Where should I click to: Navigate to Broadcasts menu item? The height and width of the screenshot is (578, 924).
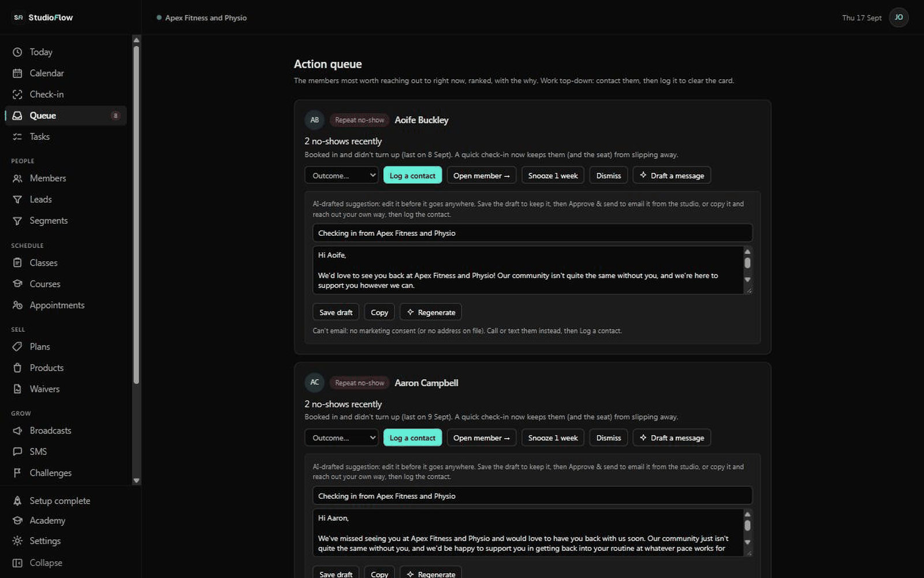pyautogui.click(x=65, y=431)
